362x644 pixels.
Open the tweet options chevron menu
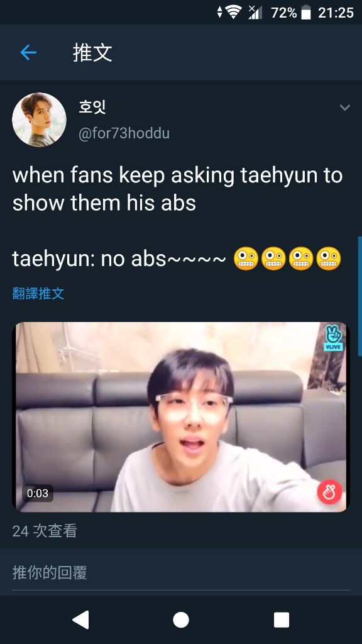pos(345,108)
